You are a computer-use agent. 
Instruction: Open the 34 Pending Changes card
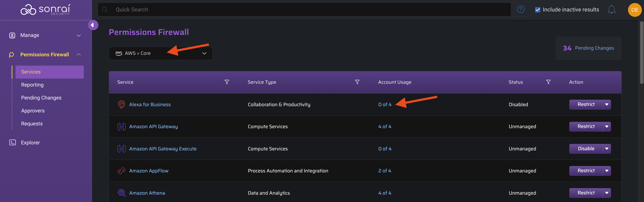[588, 48]
